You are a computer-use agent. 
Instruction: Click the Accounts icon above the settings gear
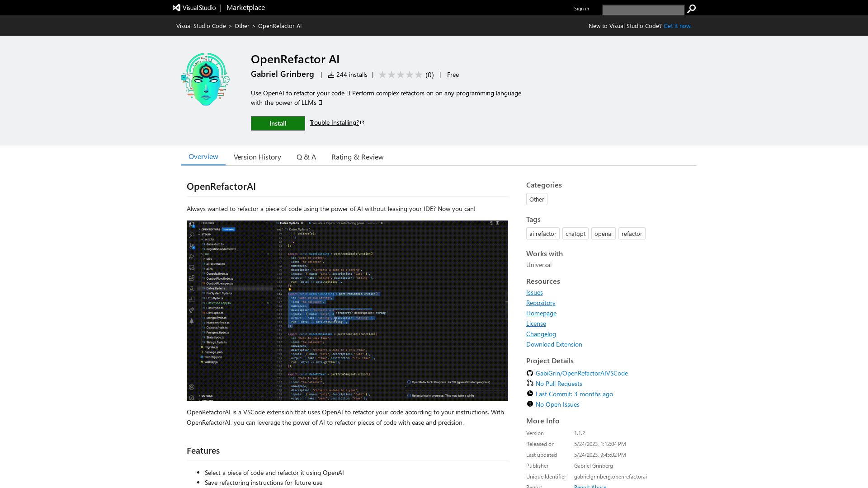(x=191, y=386)
